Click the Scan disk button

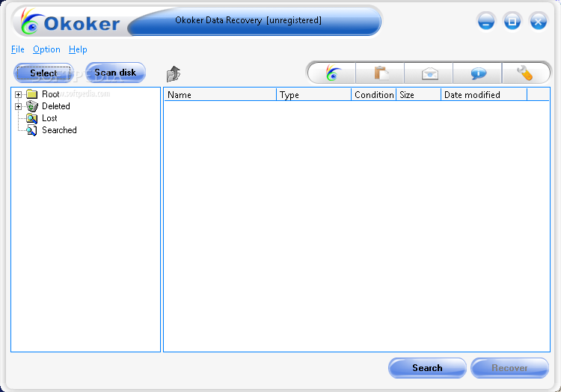[x=115, y=73]
